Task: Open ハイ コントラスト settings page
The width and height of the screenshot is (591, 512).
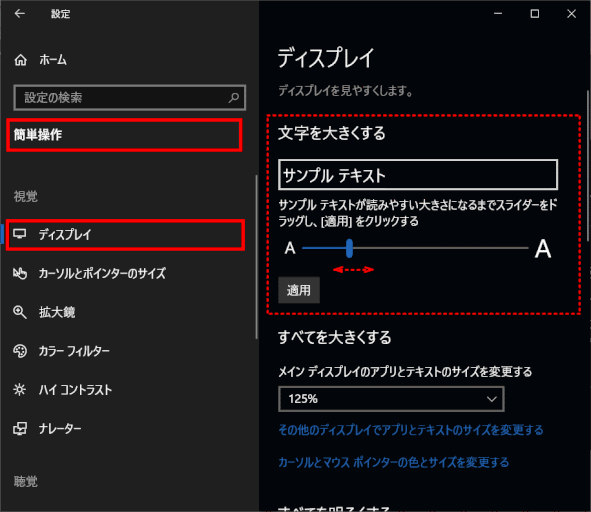Action: 75,389
